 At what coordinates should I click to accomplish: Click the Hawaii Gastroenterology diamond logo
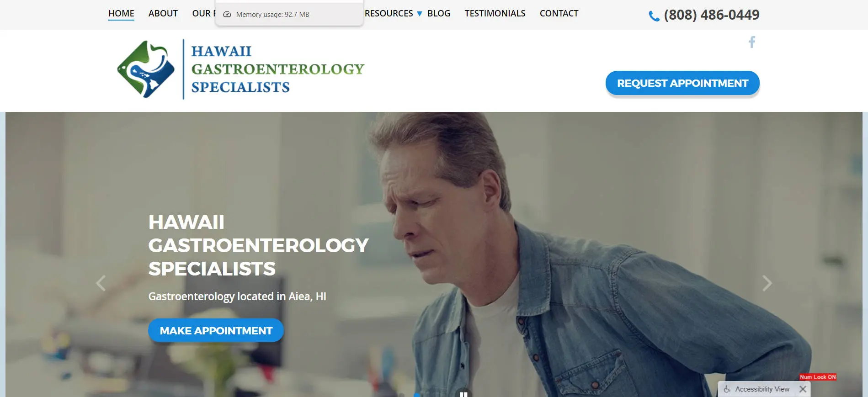pos(146,69)
